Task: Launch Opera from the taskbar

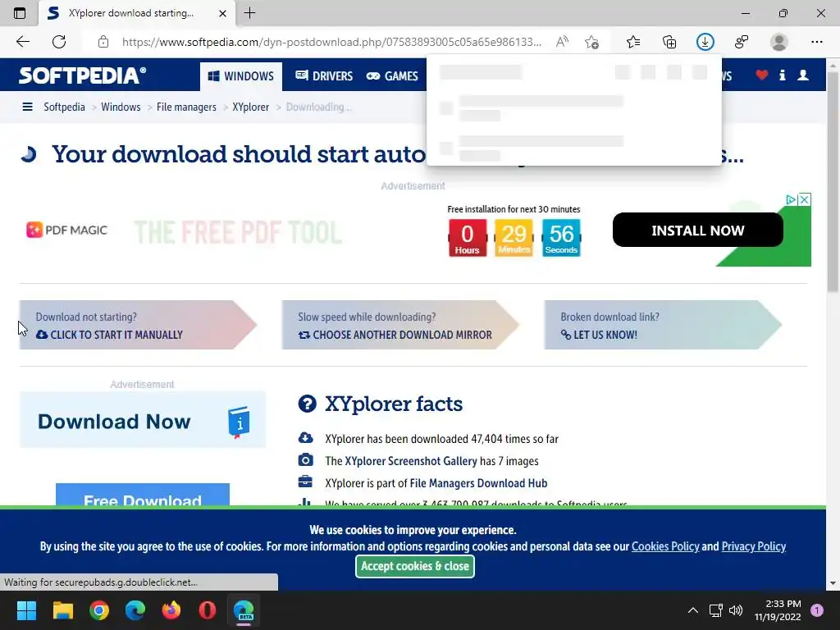Action: click(208, 610)
